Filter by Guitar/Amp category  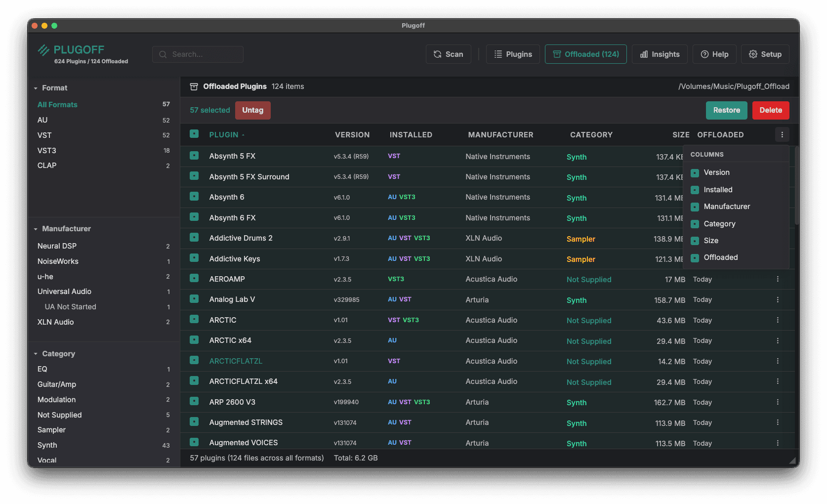click(x=104, y=384)
